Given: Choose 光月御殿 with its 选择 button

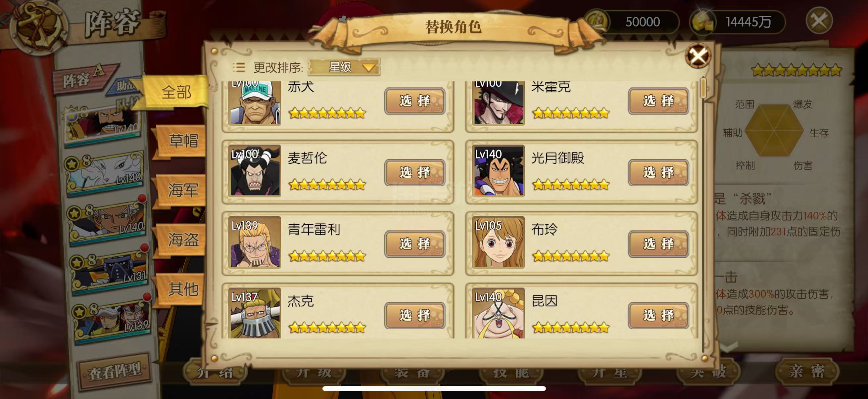Looking at the screenshot, I should (x=658, y=172).
